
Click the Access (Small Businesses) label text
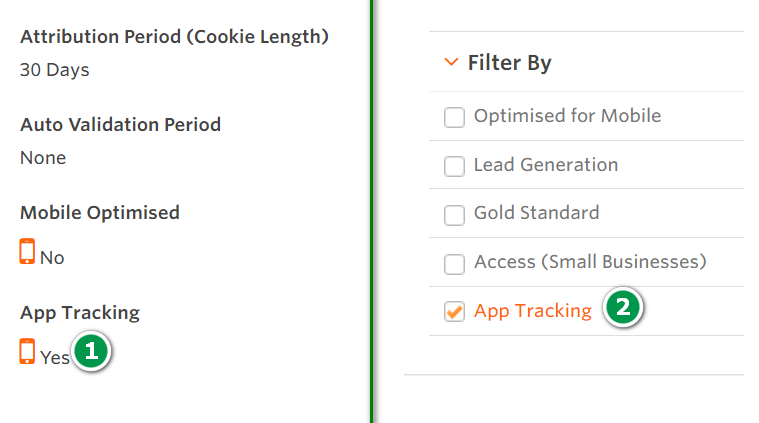[590, 262]
